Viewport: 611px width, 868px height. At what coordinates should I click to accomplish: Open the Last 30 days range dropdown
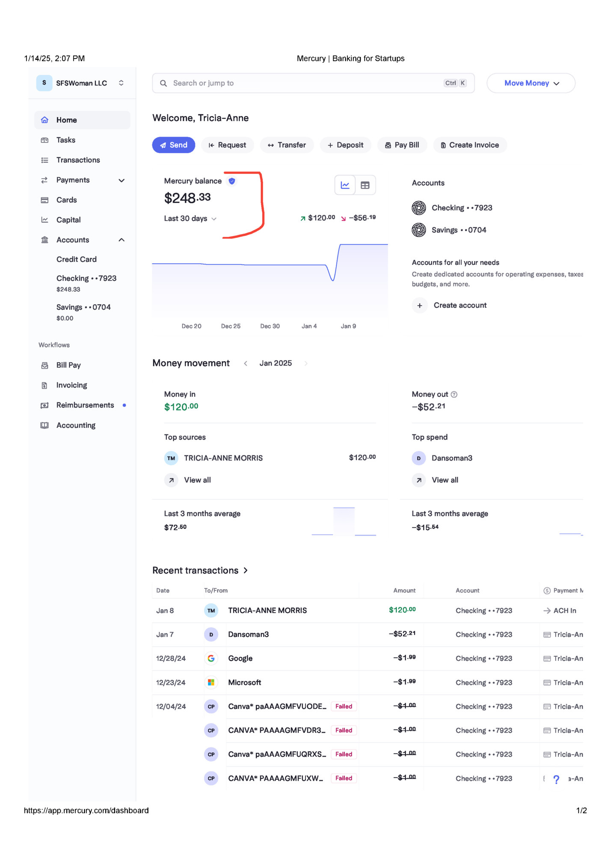pyautogui.click(x=190, y=219)
